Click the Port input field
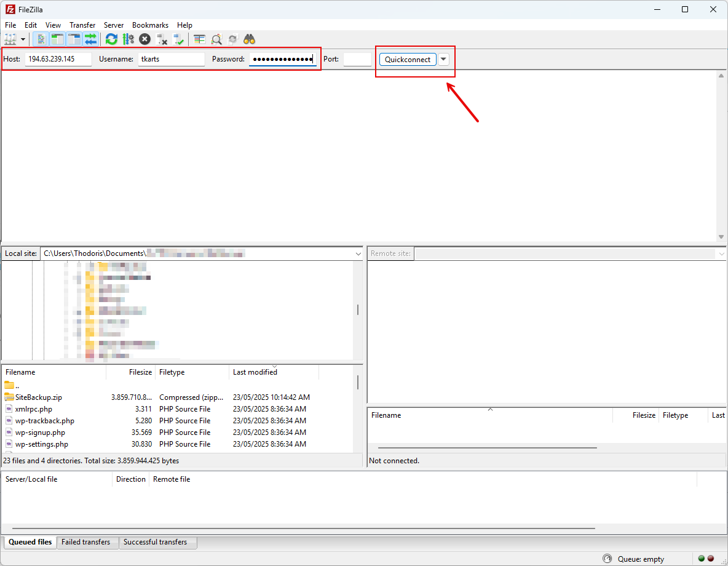The width and height of the screenshot is (728, 566). click(x=357, y=59)
